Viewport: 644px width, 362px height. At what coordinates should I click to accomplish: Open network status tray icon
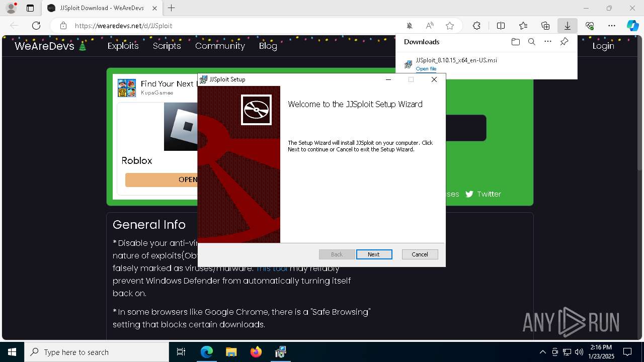(567, 352)
